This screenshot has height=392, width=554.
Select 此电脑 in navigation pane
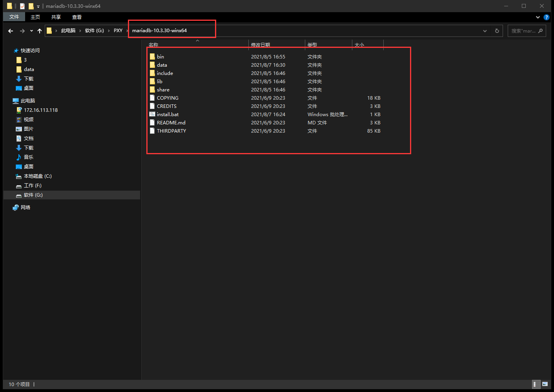[x=28, y=100]
